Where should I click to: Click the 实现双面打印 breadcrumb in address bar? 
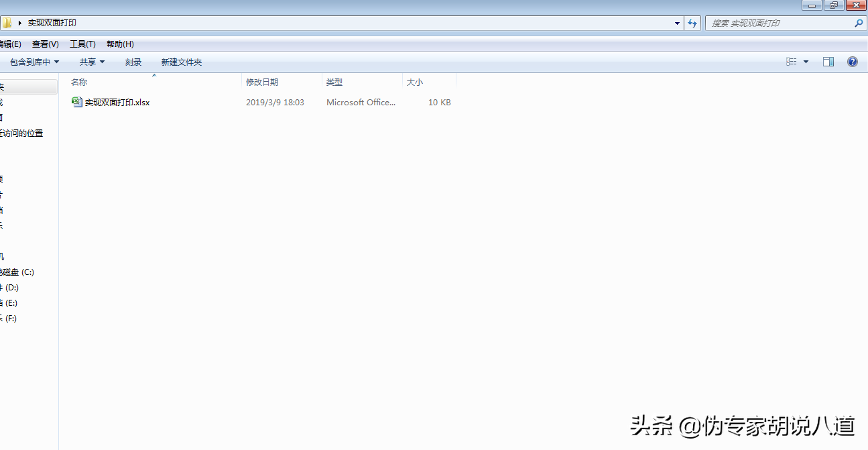coord(52,23)
